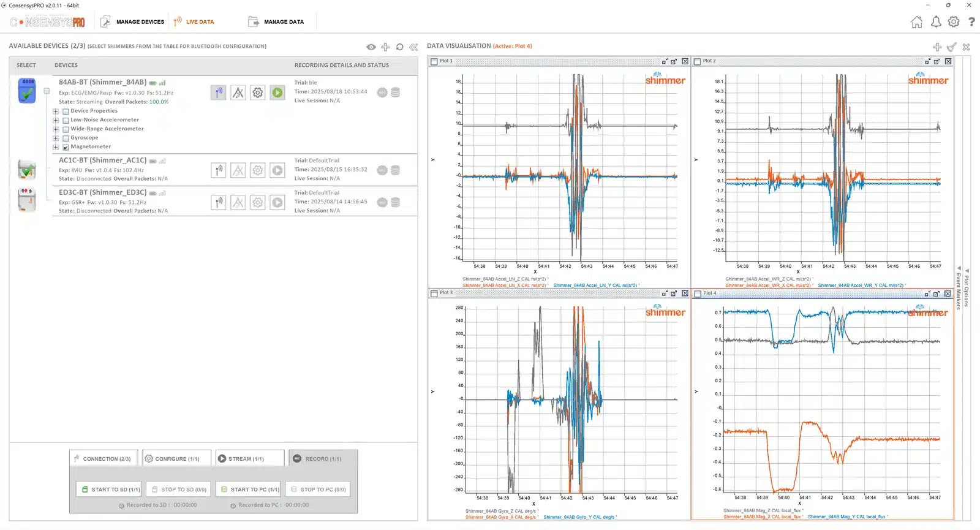Click the Start to PC button
Image resolution: width=980 pixels, height=530 pixels.
tap(248, 489)
